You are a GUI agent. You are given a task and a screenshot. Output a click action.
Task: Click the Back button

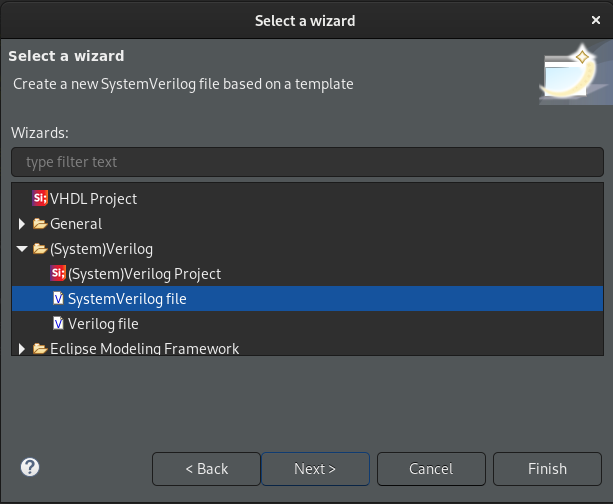point(206,469)
